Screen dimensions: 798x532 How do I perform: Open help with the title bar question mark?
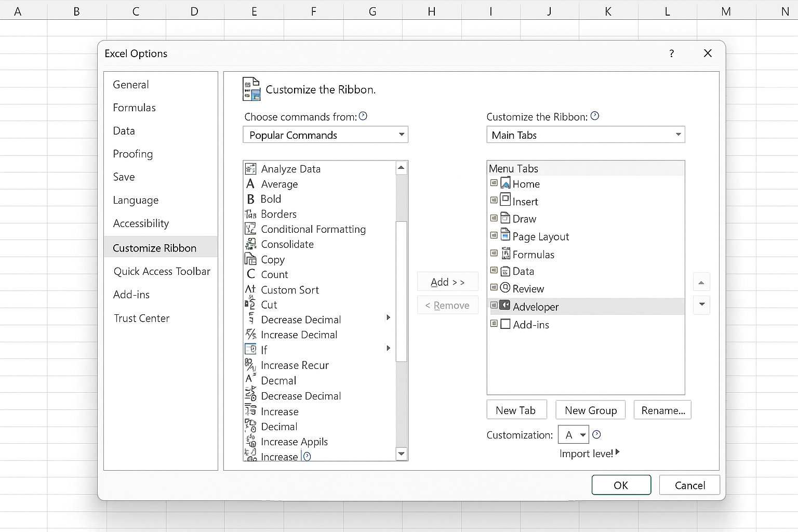click(x=672, y=54)
